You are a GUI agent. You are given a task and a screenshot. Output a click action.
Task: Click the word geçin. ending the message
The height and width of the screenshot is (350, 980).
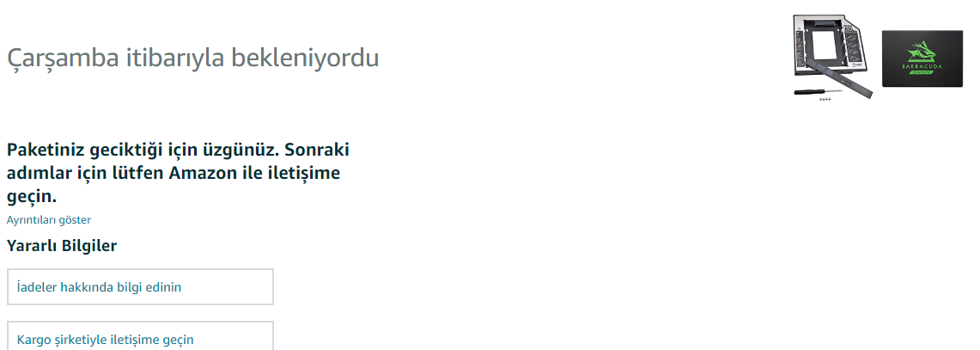(x=38, y=196)
